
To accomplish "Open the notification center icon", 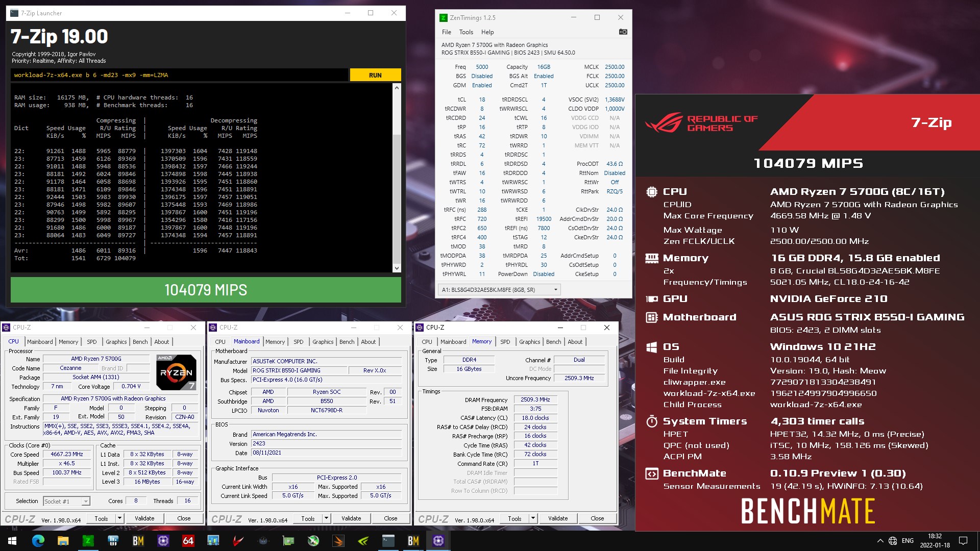I will (x=963, y=541).
